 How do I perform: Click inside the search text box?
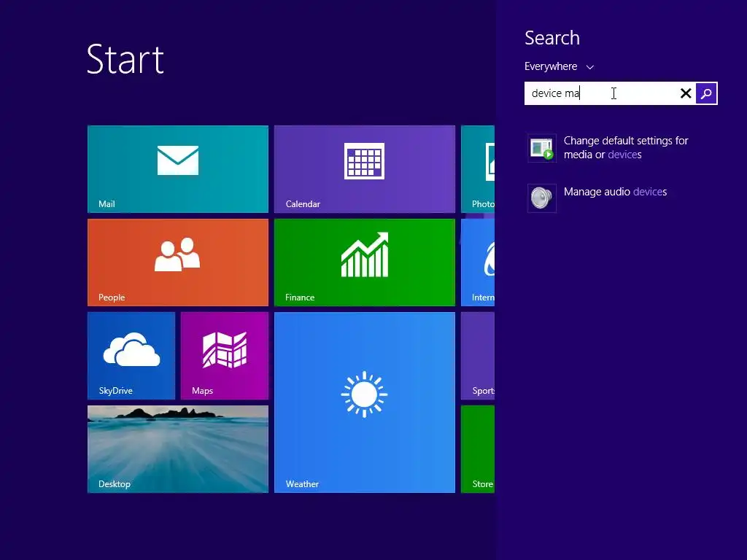[600, 93]
